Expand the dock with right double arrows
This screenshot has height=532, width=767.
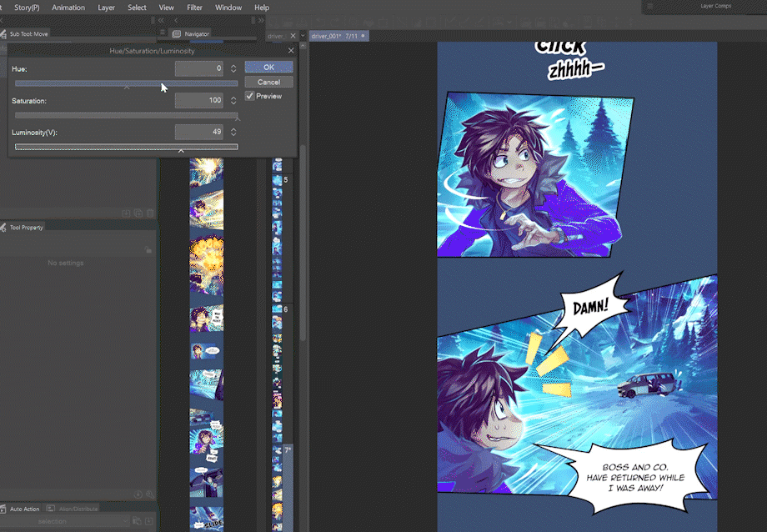pyautogui.click(x=261, y=20)
